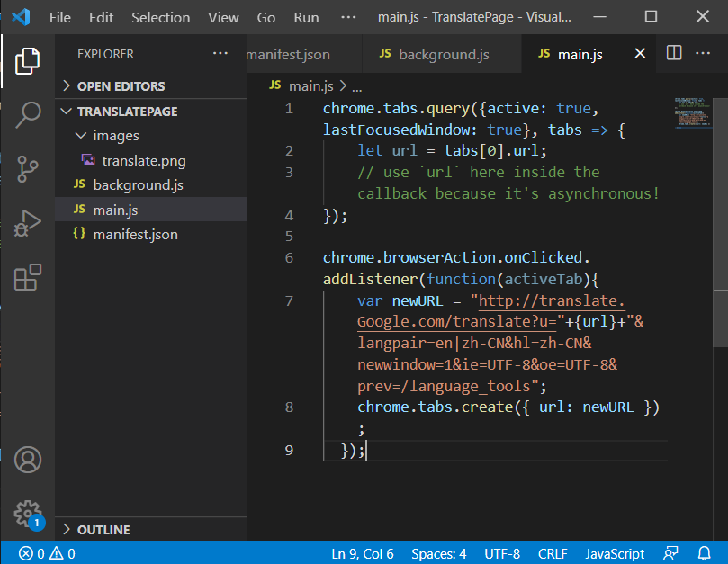Image resolution: width=728 pixels, height=564 pixels.
Task: Change language mode from JavaScript
Action: pos(615,553)
